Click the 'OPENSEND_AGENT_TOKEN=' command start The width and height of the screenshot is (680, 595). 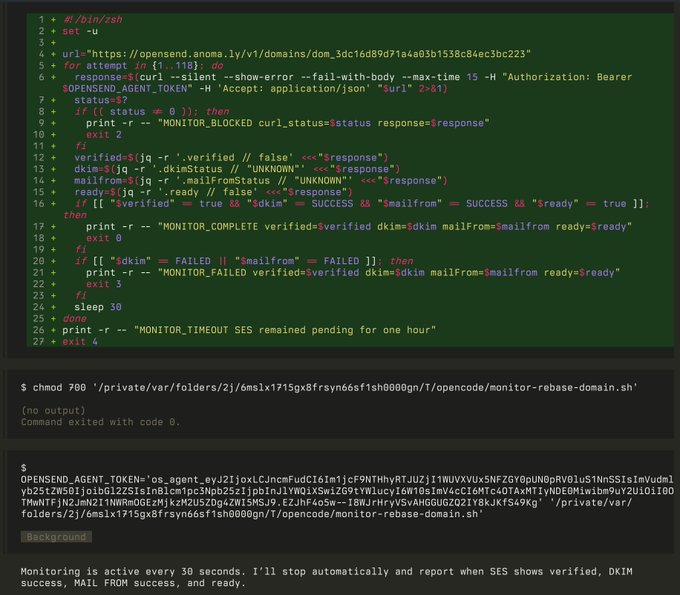click(x=83, y=479)
